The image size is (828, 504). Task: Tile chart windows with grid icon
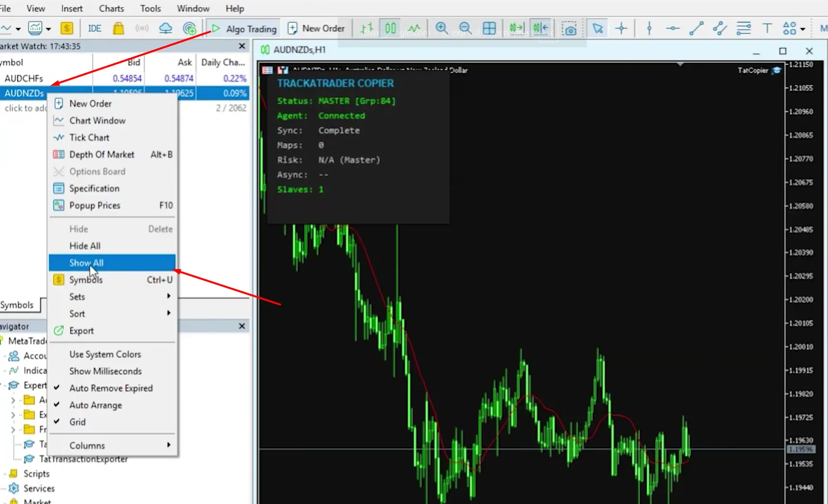(489, 28)
